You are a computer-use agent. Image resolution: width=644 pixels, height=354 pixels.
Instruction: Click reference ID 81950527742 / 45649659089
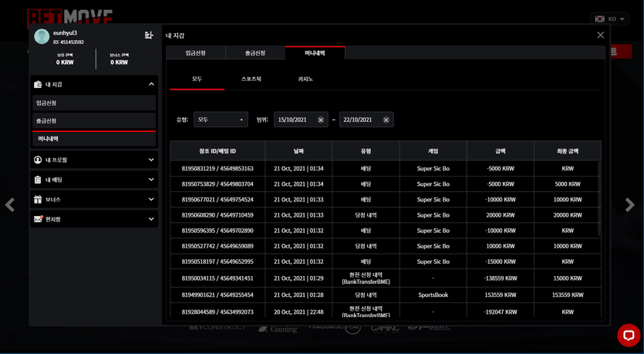pos(217,246)
